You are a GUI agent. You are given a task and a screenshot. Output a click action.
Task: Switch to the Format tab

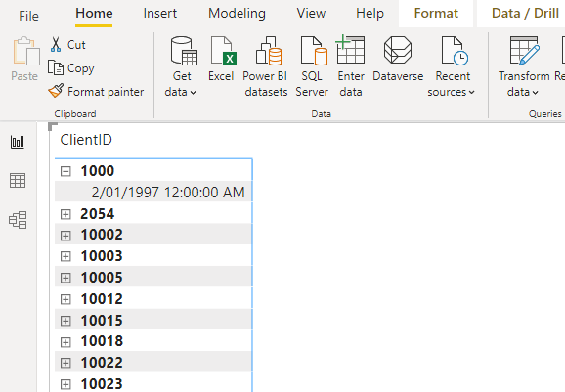point(436,14)
